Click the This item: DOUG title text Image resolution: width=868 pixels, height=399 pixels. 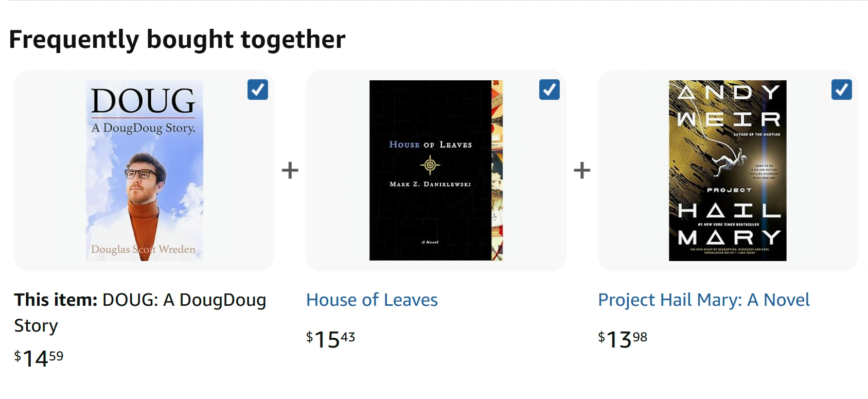pyautogui.click(x=140, y=312)
